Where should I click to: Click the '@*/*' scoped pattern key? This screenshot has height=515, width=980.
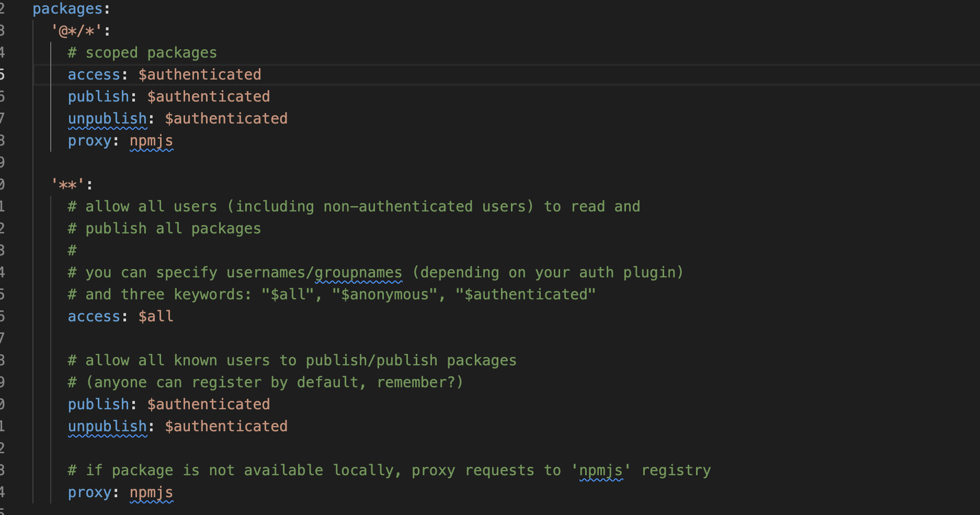click(77, 31)
